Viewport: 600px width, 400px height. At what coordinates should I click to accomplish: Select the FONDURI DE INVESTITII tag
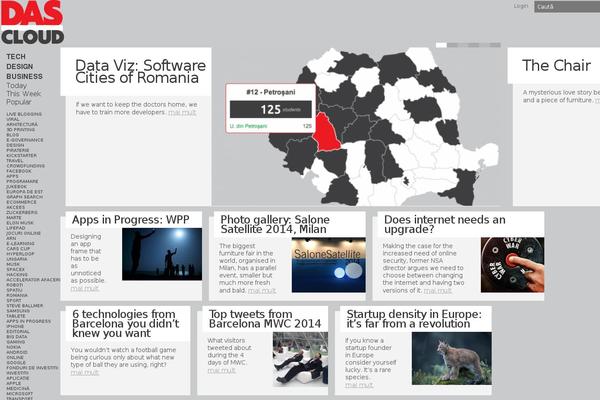pos(33,368)
